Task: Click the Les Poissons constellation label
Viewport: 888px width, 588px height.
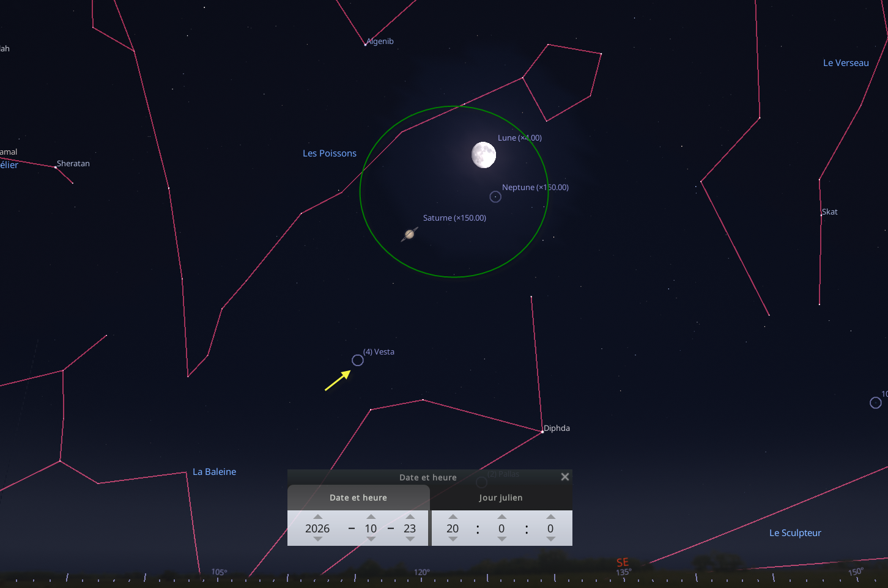Action: (x=330, y=153)
